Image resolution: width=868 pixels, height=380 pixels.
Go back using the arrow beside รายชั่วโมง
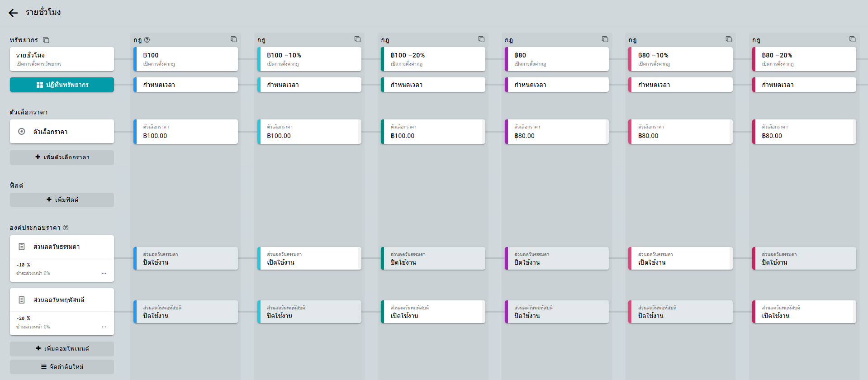[x=13, y=13]
